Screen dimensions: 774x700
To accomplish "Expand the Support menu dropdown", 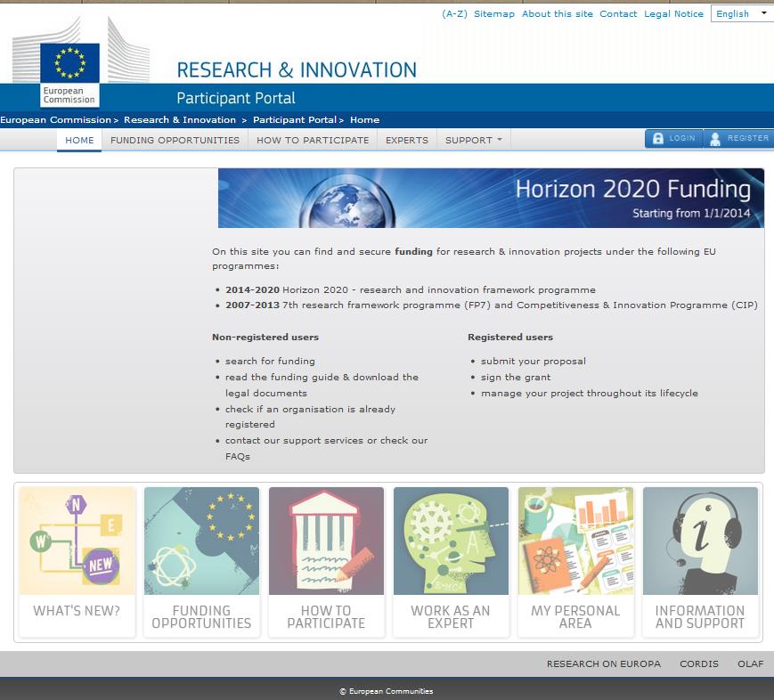I will [473, 140].
